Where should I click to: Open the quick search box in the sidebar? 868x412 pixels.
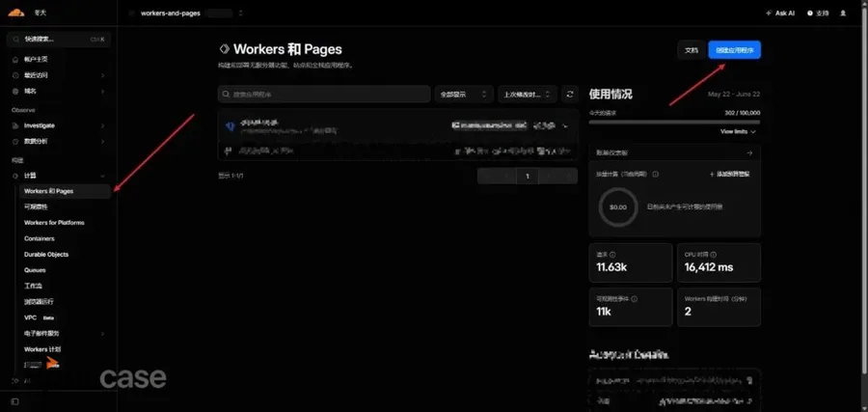point(59,40)
